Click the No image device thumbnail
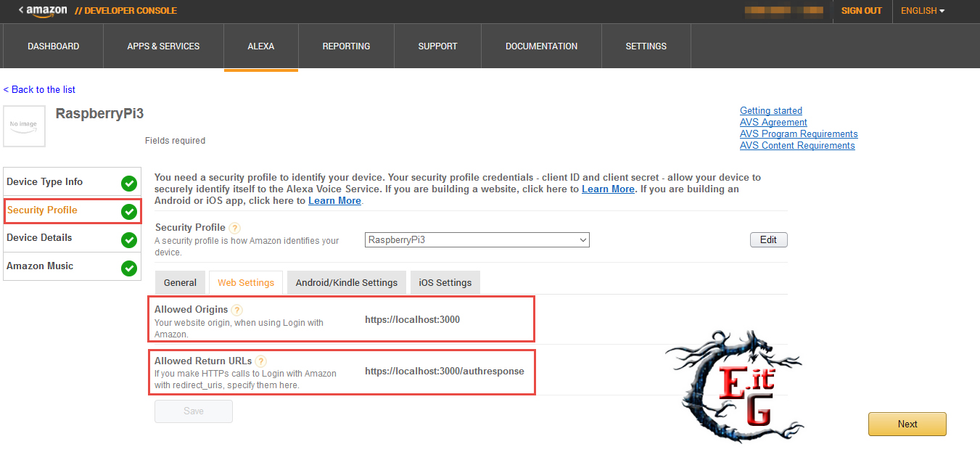 [x=24, y=126]
